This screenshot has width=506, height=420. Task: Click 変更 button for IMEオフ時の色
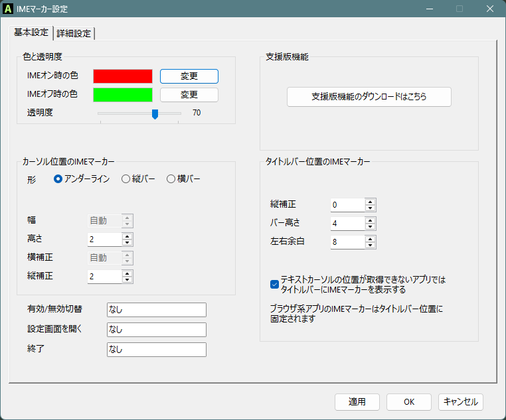[189, 95]
